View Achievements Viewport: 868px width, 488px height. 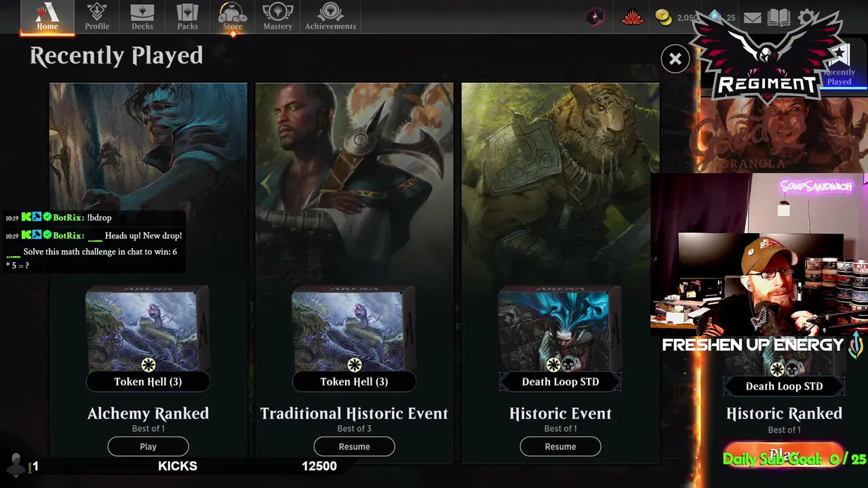point(330,17)
